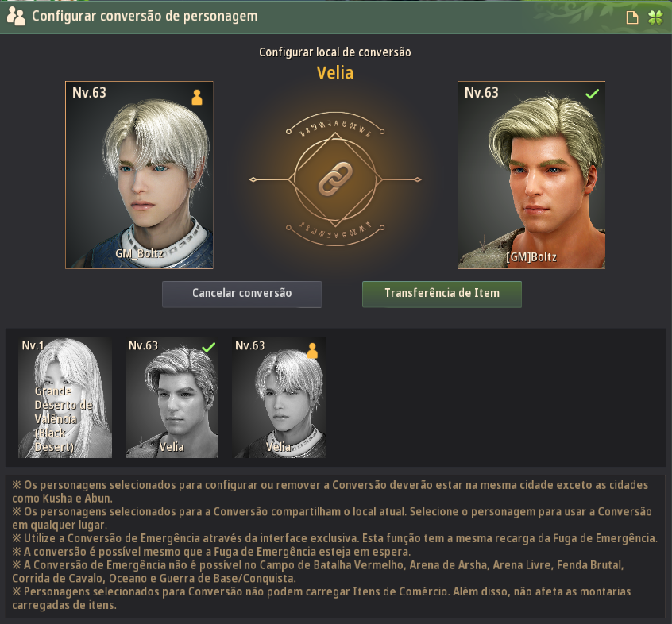This screenshot has width=672, height=624.
Task: Click the green clover icon in header
Action: (655, 17)
